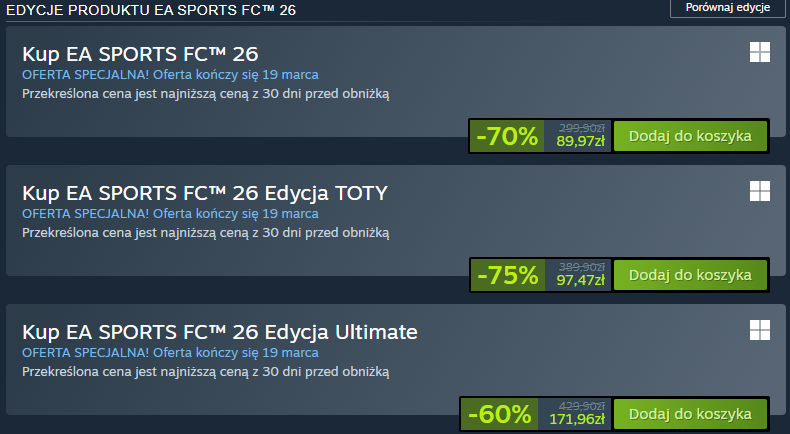Click the 'EDYCJE PRODUKTU EA SPORTS FC 26' header
This screenshot has height=434, width=790.
152,10
